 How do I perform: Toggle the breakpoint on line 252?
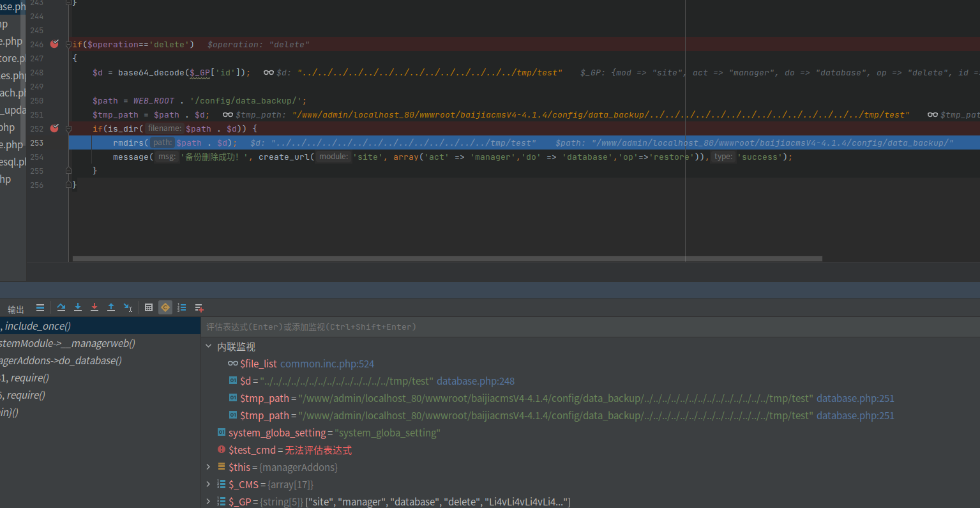[x=54, y=128]
